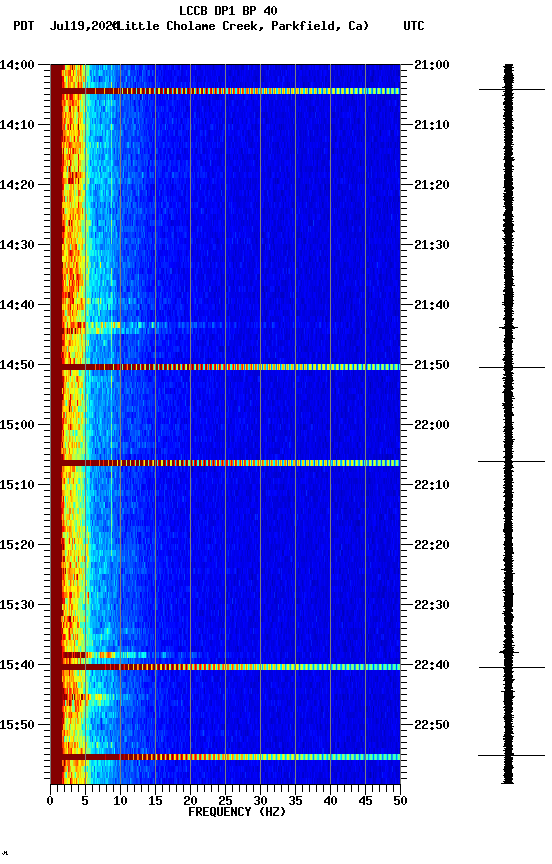Click the spectrogram calibration band near 15:06

pos(225,463)
